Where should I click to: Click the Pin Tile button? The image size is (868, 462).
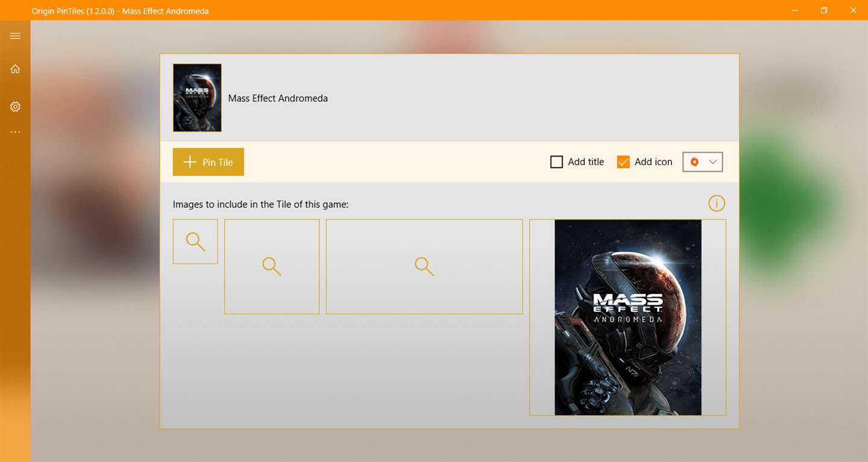pyautogui.click(x=208, y=162)
